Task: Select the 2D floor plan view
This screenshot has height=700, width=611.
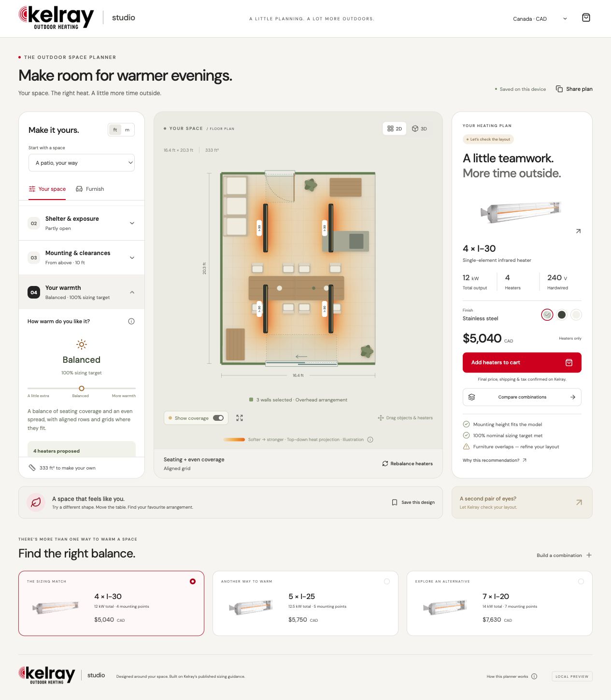Action: click(395, 129)
